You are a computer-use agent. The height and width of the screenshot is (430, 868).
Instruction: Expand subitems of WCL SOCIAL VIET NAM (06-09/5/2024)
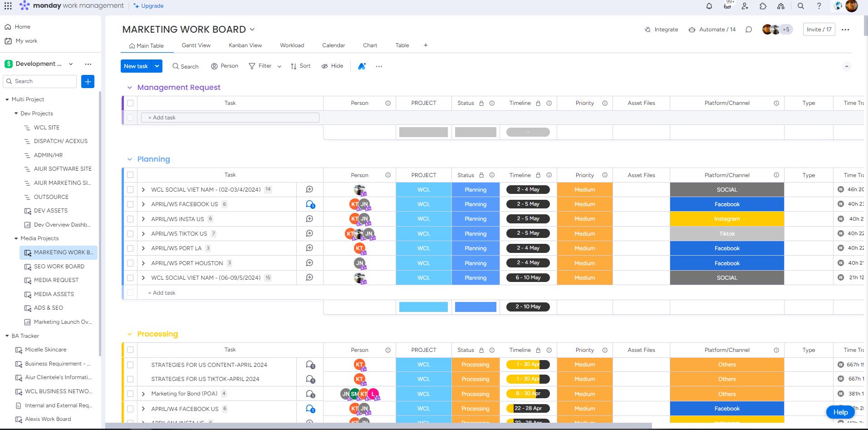pos(143,278)
